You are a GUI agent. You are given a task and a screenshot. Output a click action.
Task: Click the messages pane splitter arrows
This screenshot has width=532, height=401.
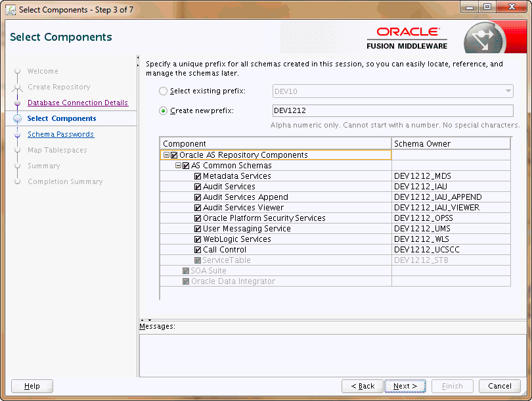pos(146,320)
